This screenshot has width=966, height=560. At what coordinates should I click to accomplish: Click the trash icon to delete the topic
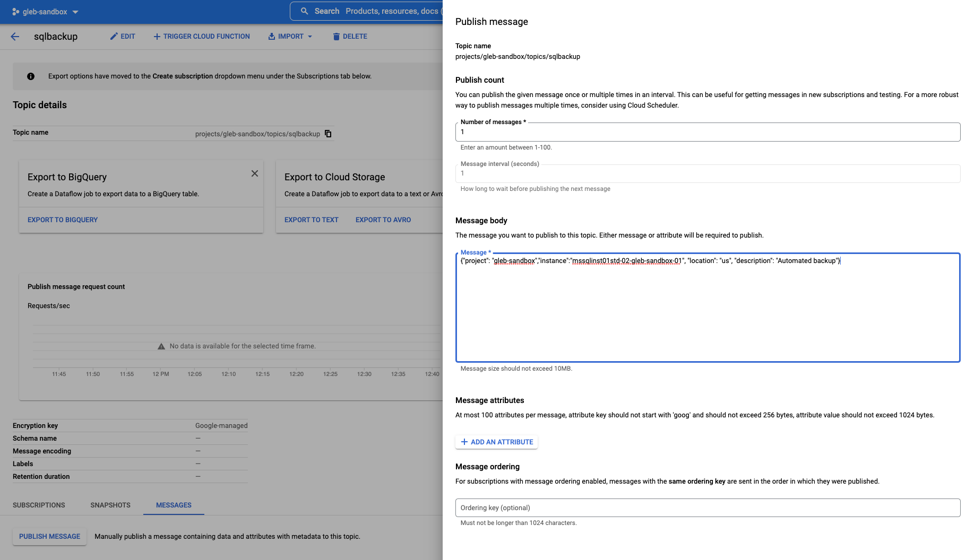(x=337, y=36)
